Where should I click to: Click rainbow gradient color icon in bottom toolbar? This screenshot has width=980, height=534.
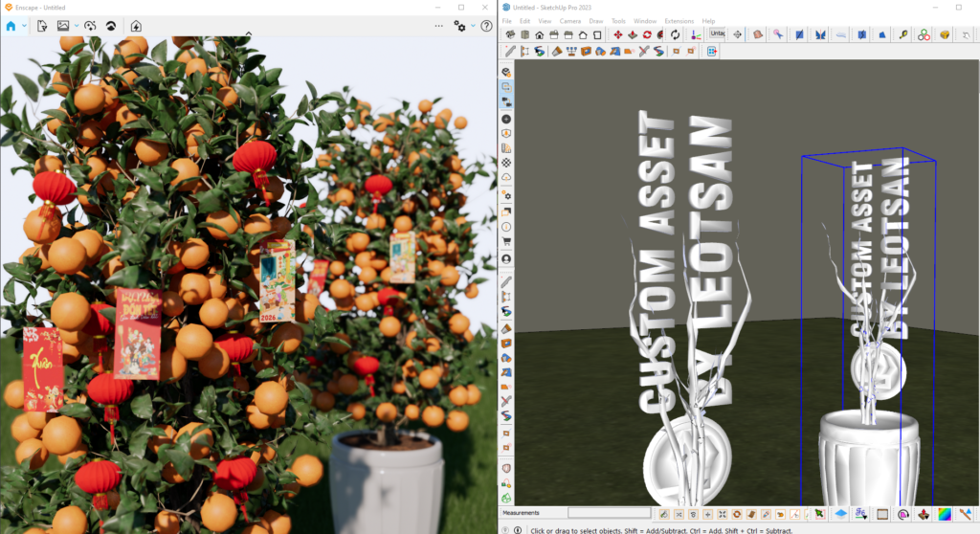[945, 514]
